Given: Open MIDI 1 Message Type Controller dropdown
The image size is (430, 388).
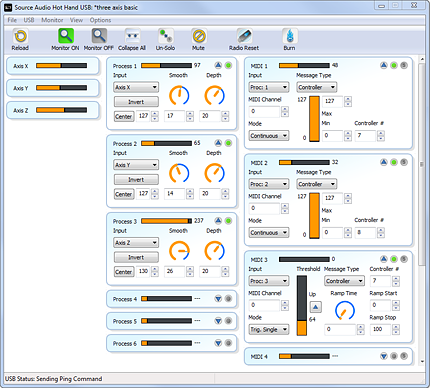Looking at the screenshot, I should click(x=317, y=87).
